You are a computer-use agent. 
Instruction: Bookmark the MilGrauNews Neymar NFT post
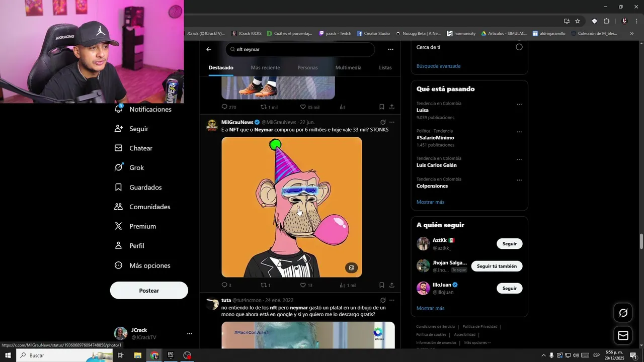coord(382,285)
